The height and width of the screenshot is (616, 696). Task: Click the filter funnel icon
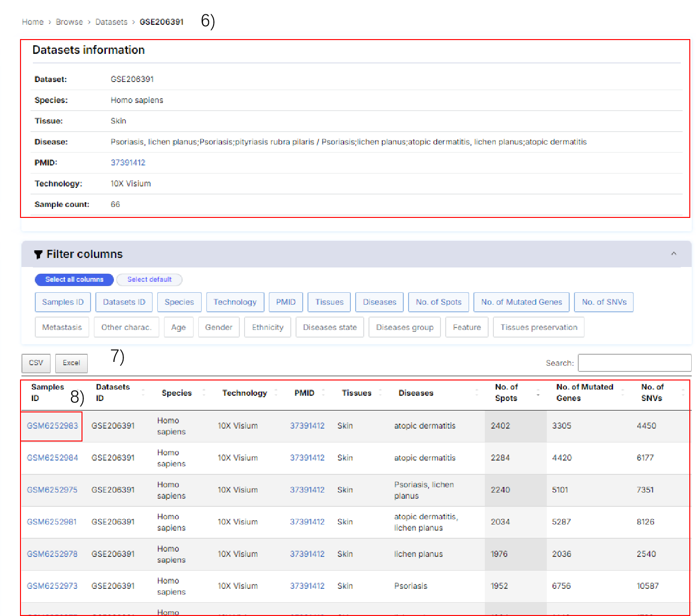coord(38,255)
